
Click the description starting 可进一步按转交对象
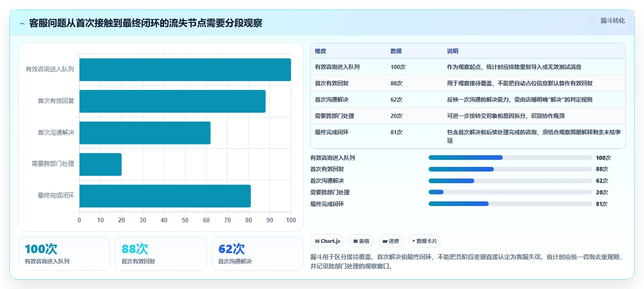click(506, 116)
